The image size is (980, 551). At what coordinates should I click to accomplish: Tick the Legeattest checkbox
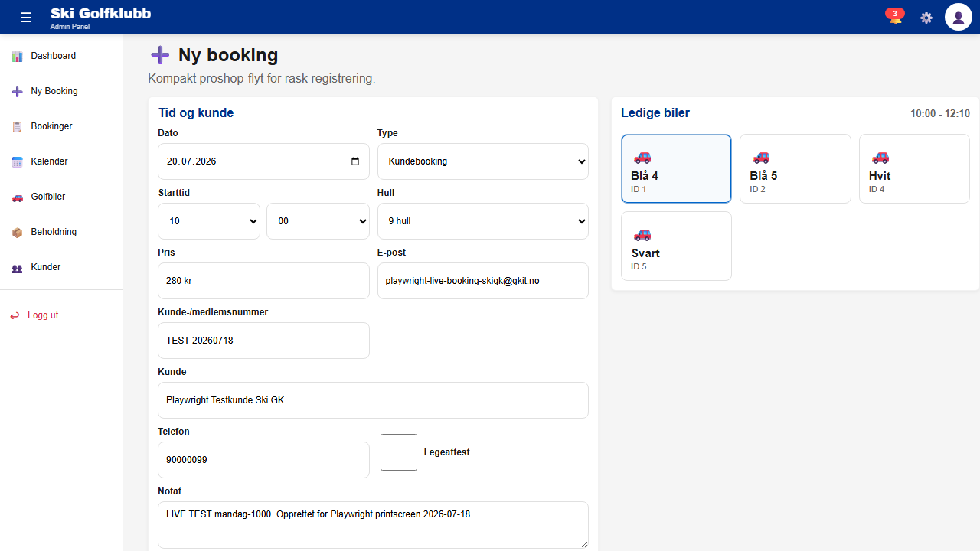tap(399, 452)
